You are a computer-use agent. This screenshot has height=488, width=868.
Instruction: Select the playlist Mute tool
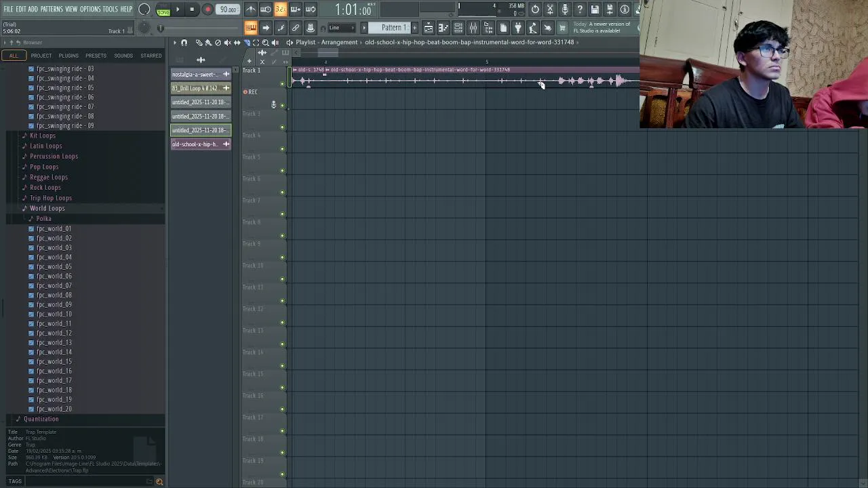[x=227, y=43]
